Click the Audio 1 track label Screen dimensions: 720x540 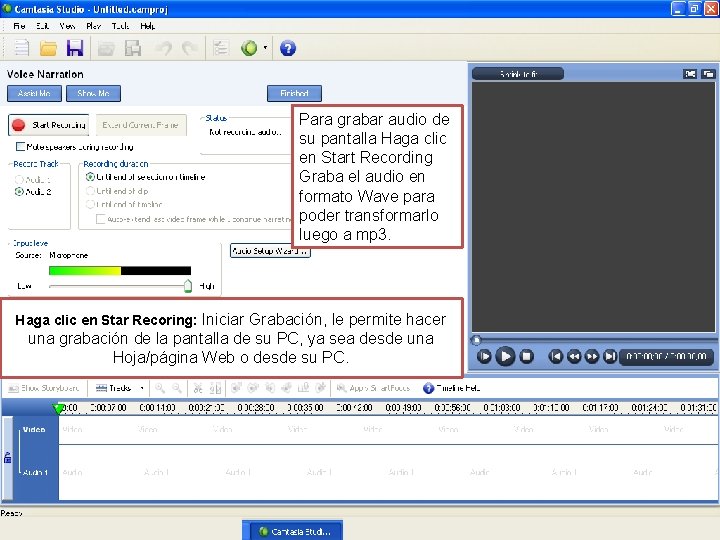tap(35, 472)
